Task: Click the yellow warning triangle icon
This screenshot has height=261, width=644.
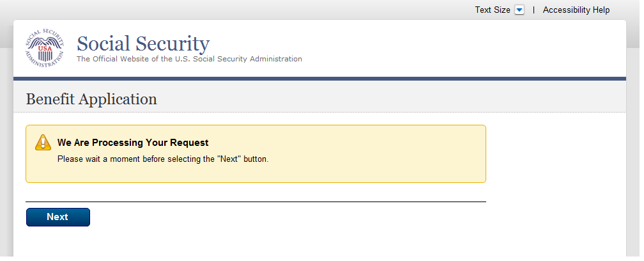Action: 42,143
